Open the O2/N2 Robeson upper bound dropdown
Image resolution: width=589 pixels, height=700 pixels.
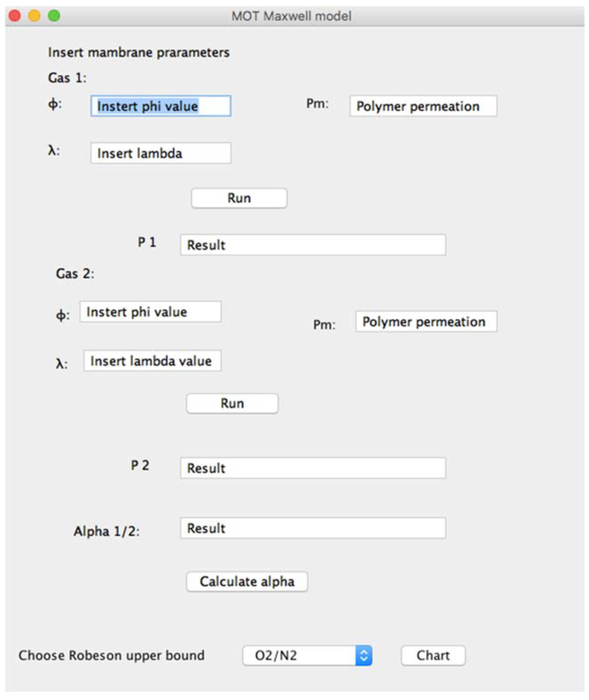pos(307,656)
